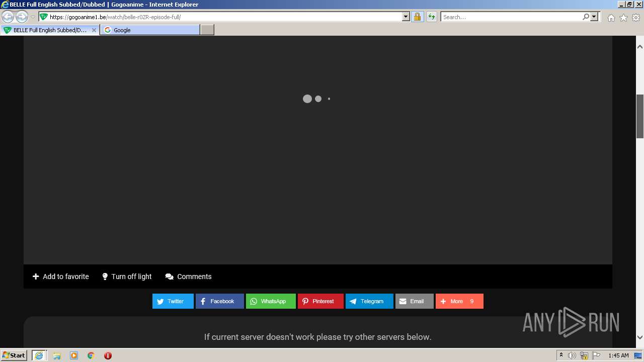Close the BELLE Full English Subbed tab
The image size is (644, 362).
coord(94,30)
